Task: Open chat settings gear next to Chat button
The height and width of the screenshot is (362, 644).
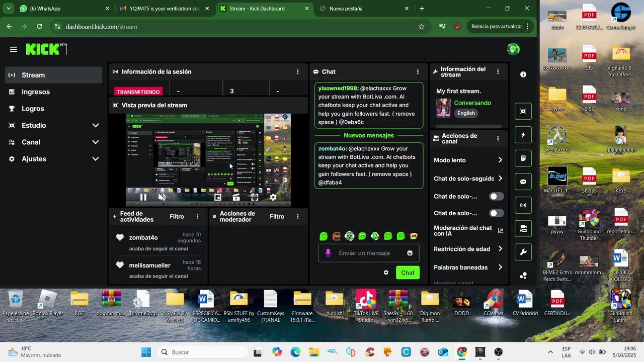Action: coord(386,273)
